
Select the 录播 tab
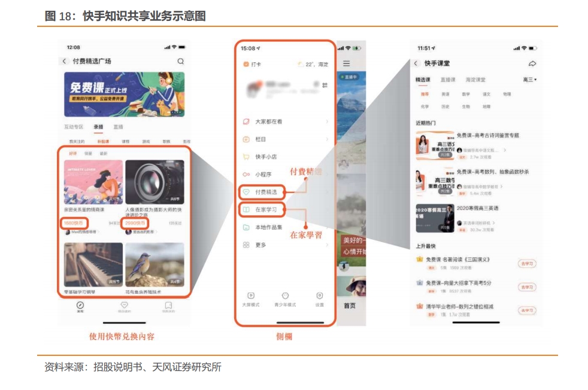point(98,127)
